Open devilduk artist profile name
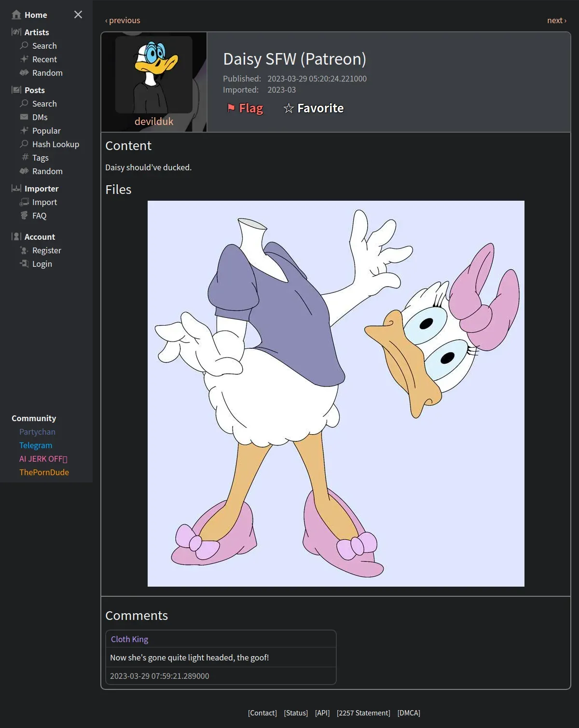The width and height of the screenshot is (579, 728). coord(154,121)
